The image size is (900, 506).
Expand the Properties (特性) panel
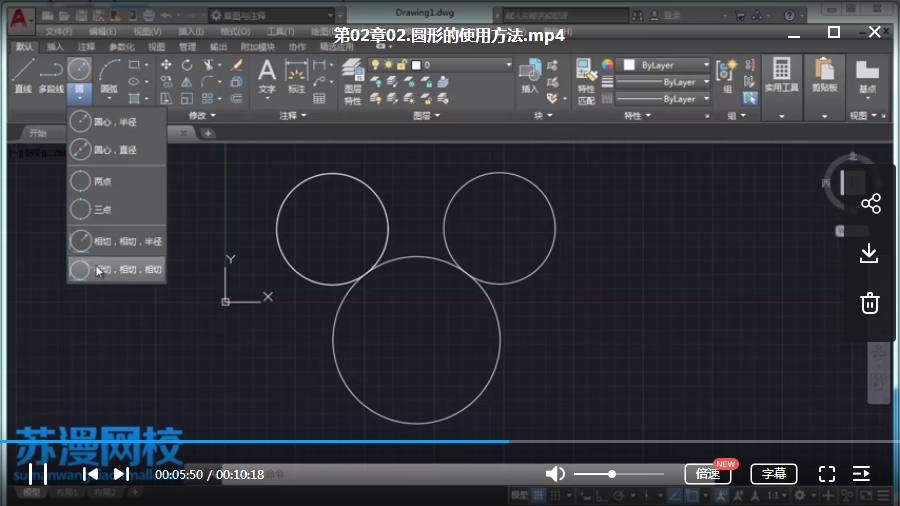coord(638,115)
